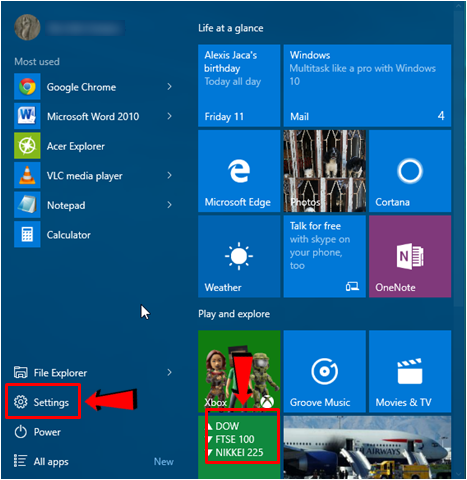Click the user account profile picture

click(27, 27)
